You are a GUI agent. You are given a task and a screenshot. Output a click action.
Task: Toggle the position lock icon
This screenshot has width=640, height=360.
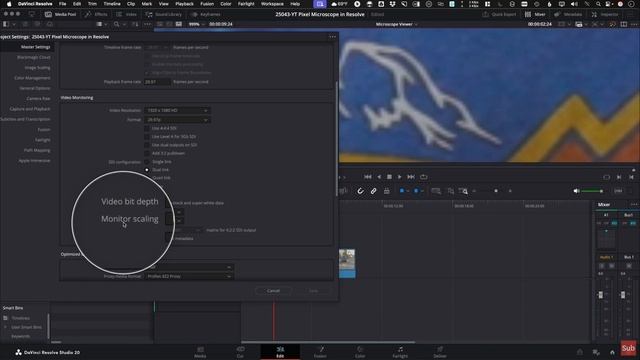coord(387,191)
